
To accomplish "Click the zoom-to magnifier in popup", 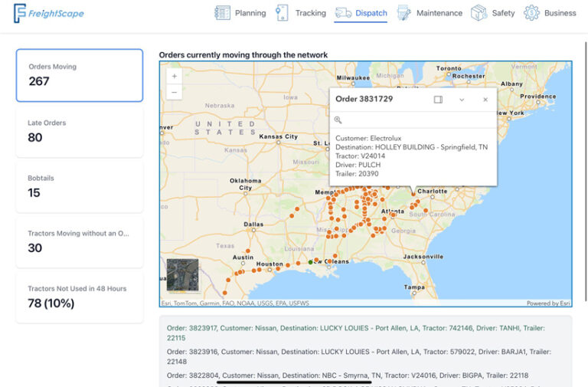I will 338,120.
